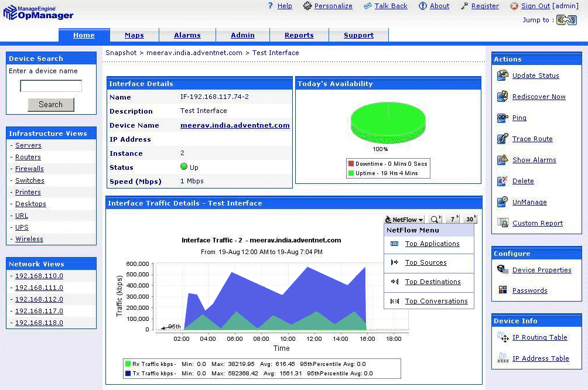This screenshot has width=588, height=390.
Task: Open the Desktops infrastructure view
Action: tap(30, 204)
